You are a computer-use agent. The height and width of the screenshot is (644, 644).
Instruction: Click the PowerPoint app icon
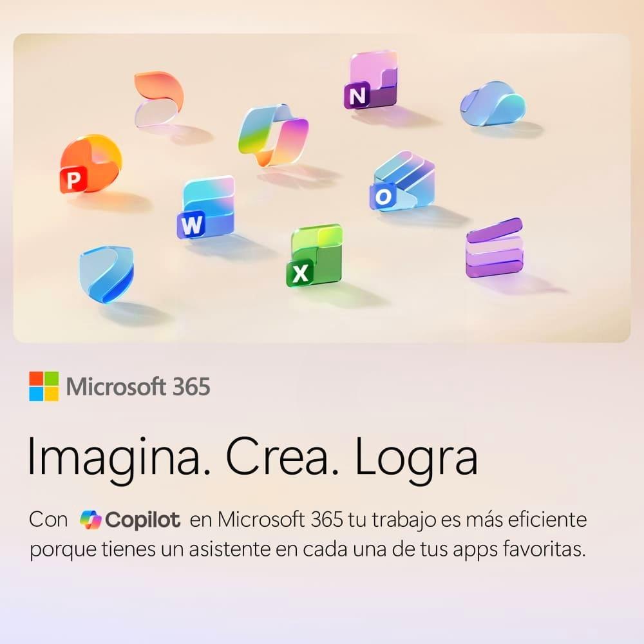tap(91, 164)
